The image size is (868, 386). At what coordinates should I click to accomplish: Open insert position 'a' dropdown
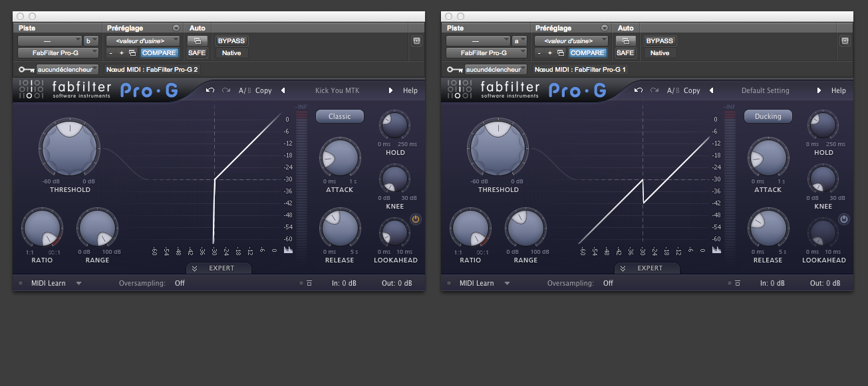click(x=519, y=41)
